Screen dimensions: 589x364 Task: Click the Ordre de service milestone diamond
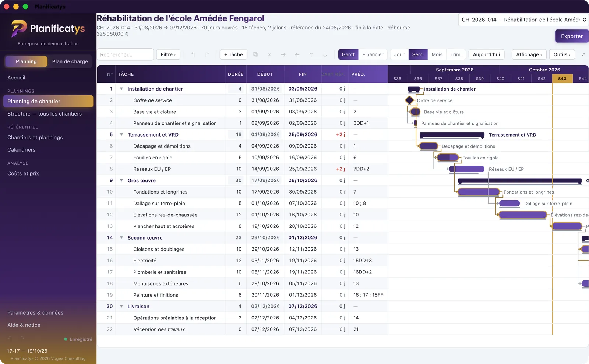pos(409,100)
